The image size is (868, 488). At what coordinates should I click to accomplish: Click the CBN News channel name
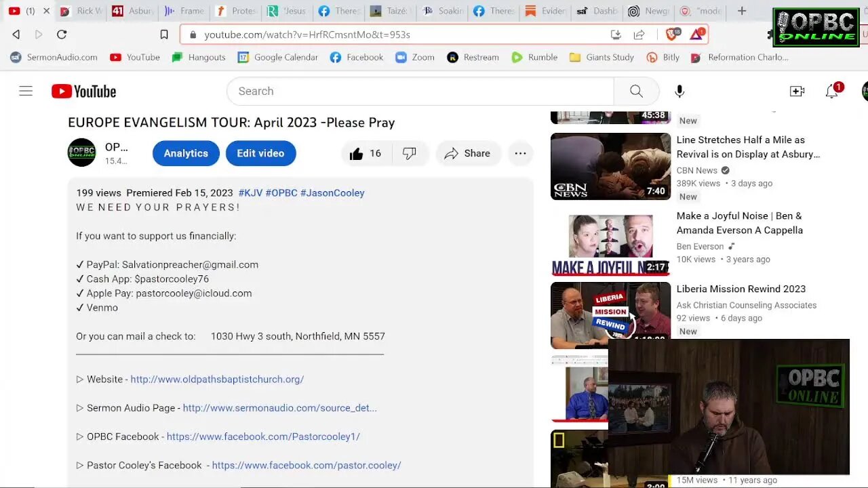pyautogui.click(x=696, y=171)
